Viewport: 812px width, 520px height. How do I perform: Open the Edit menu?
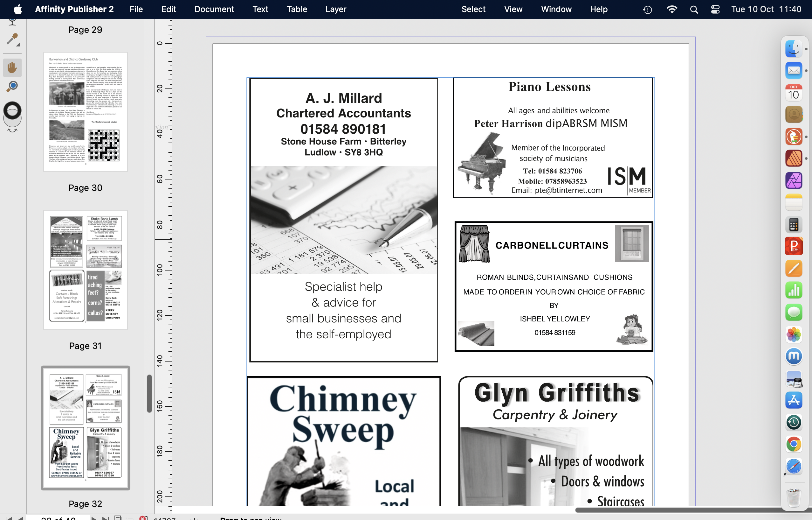168,9
